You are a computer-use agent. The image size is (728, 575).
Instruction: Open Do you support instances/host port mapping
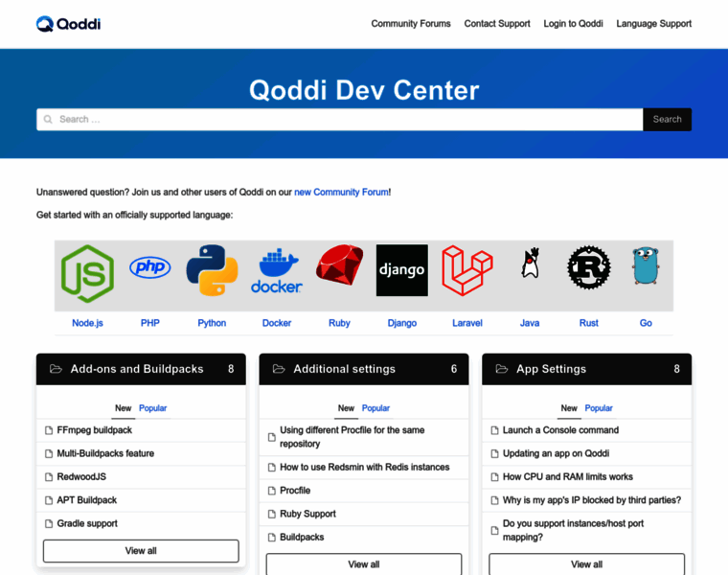pyautogui.click(x=573, y=530)
